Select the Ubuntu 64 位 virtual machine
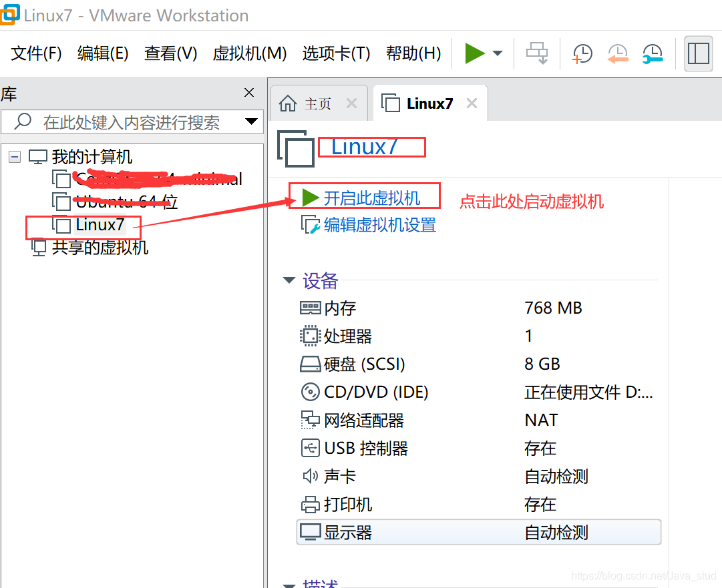Image resolution: width=722 pixels, height=588 pixels. click(127, 202)
